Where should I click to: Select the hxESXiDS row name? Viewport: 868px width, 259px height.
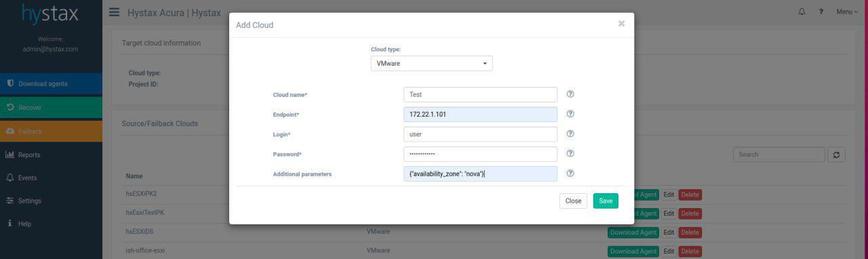140,232
